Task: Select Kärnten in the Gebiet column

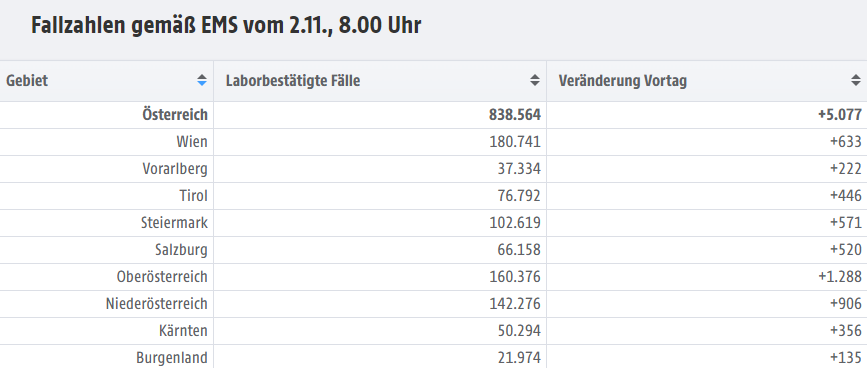Action: (184, 331)
